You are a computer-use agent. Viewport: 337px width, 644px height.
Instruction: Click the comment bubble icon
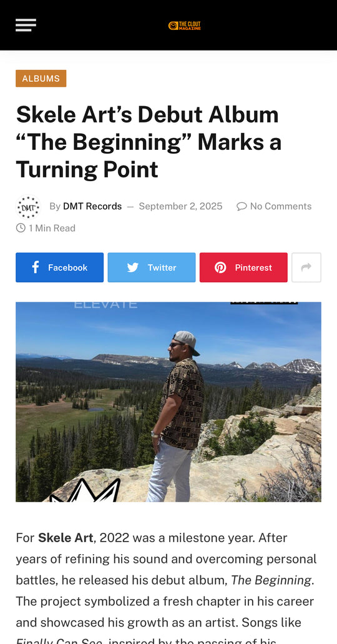[x=242, y=207]
